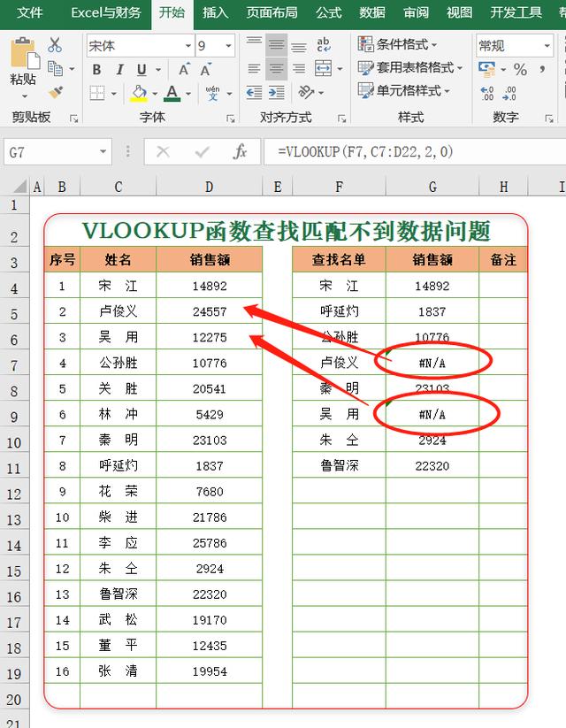
Task: Switch to the 审阅 tab
Action: point(416,12)
